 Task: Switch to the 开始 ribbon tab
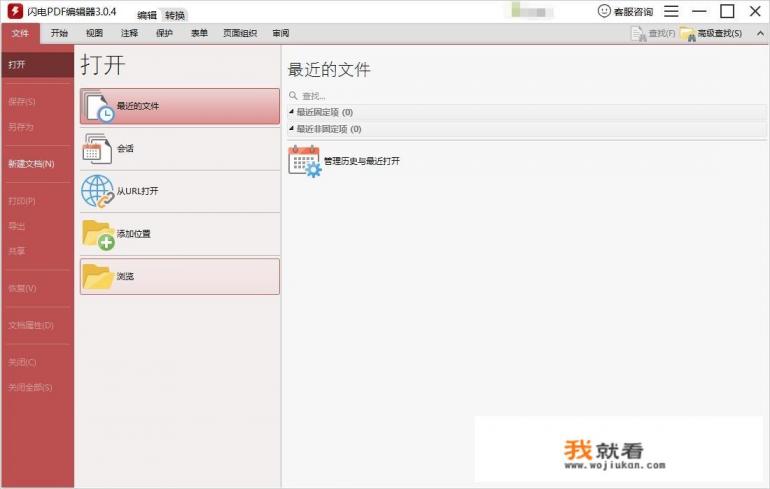[x=60, y=33]
